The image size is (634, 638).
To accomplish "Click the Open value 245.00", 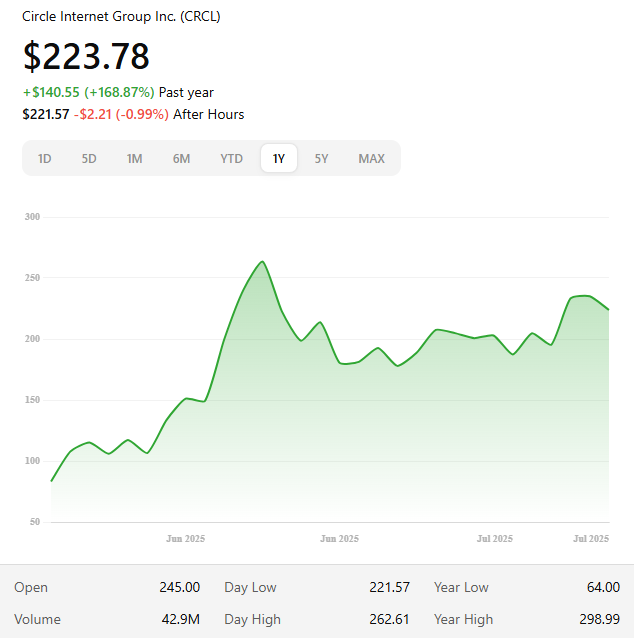I will coord(179,587).
